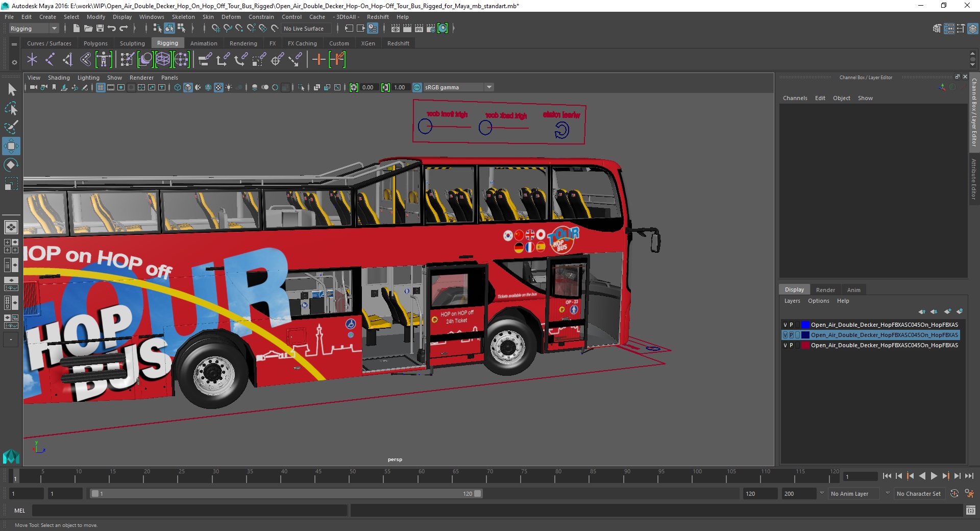The image size is (980, 531).
Task: Click the IPR render icon
Action: [x=419, y=29]
